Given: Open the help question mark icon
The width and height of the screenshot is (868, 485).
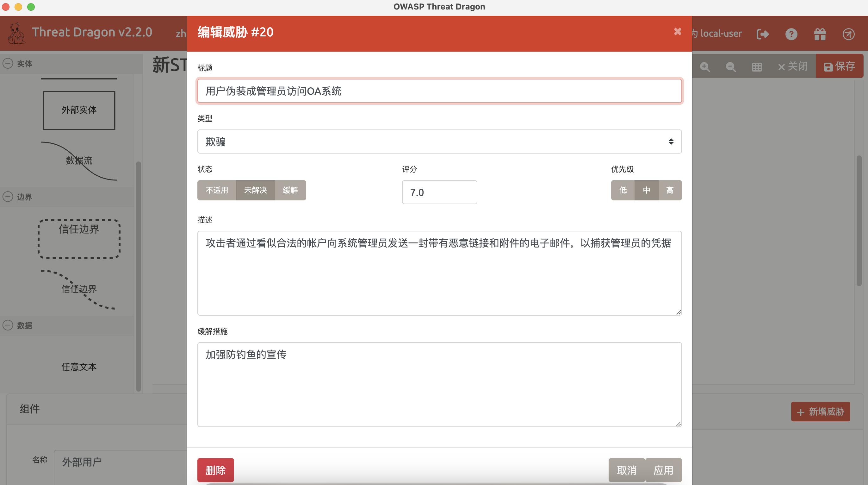Looking at the screenshot, I should coord(792,34).
